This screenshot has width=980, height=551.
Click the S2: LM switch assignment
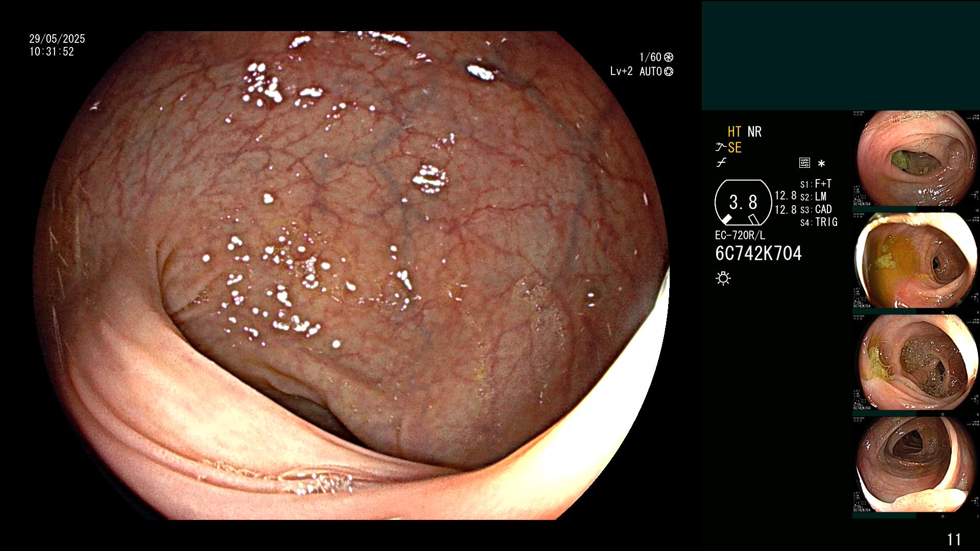tap(814, 196)
